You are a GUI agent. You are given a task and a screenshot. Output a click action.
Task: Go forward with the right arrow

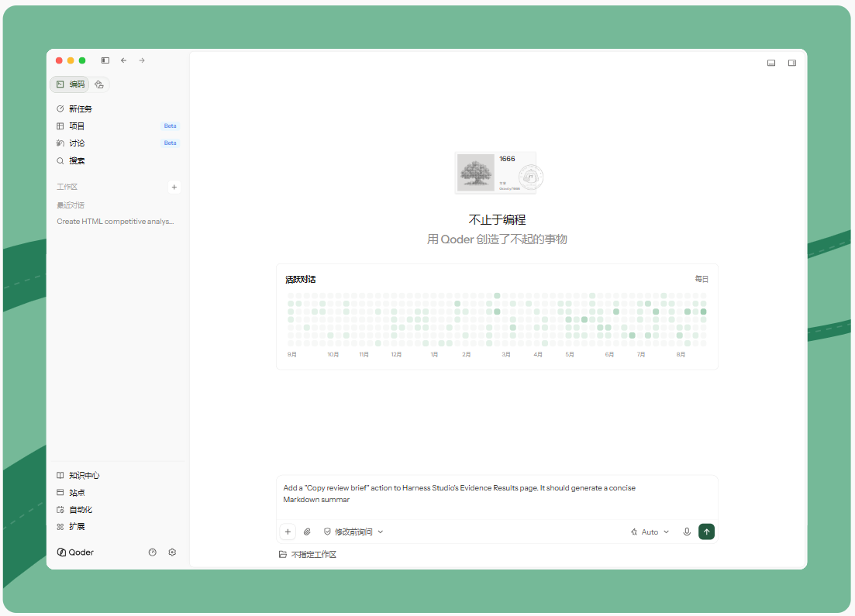tap(142, 60)
